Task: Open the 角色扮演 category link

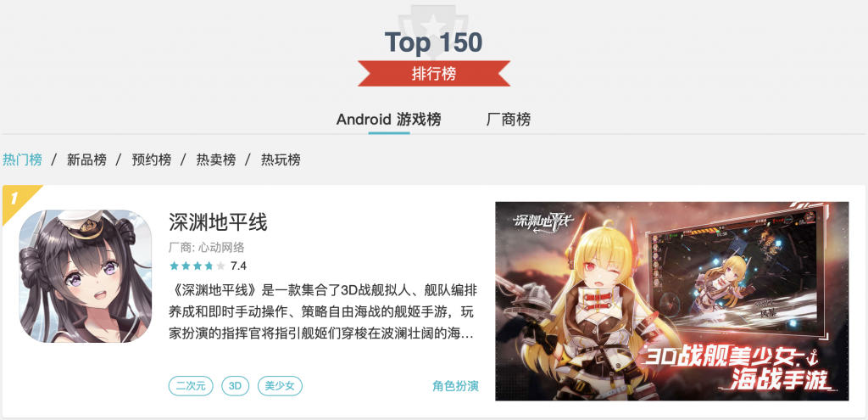Action: pos(455,386)
